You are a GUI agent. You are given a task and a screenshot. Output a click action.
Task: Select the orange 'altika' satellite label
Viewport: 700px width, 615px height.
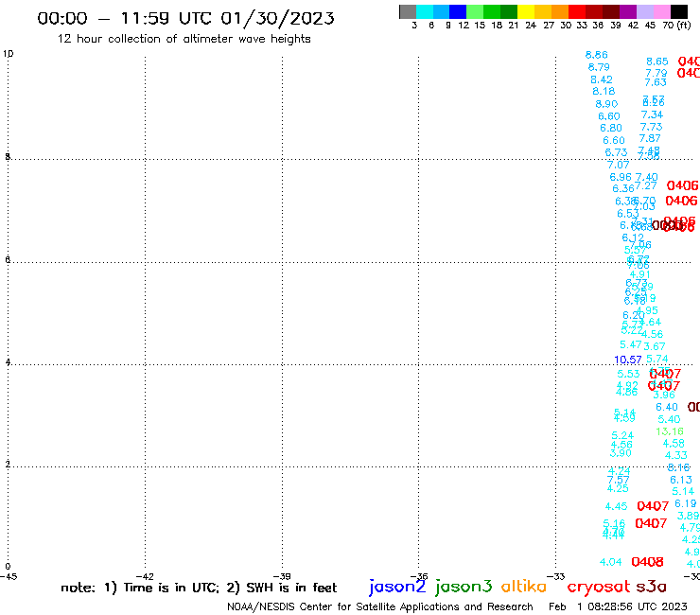(x=524, y=587)
